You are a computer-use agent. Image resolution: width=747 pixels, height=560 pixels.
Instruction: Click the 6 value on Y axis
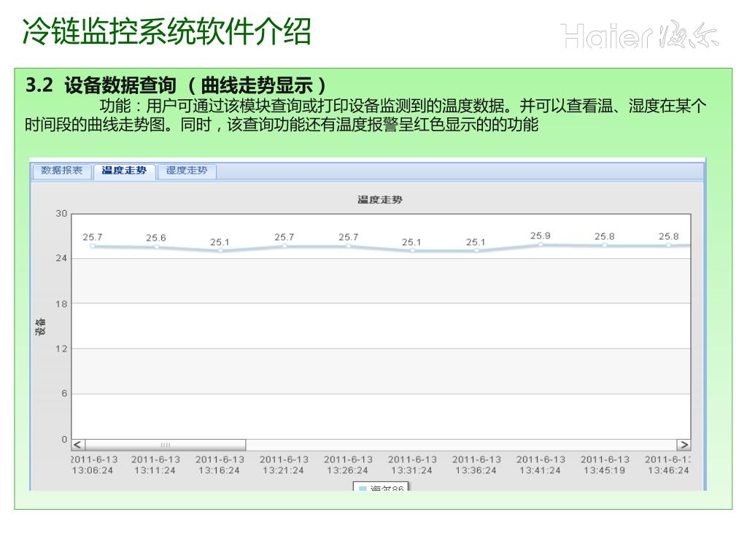click(64, 394)
